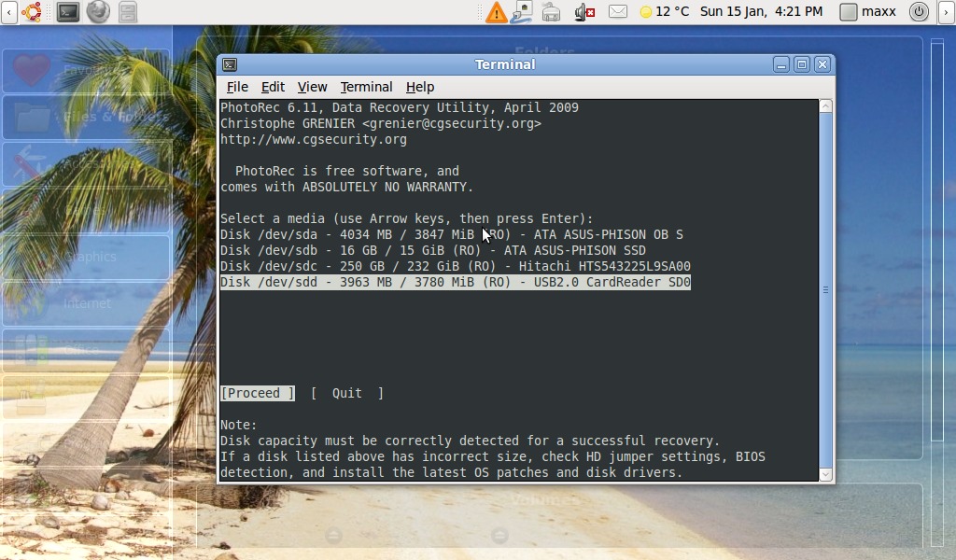Open the network connection indicator
Viewport: 956px width, 560px height.
[523, 11]
